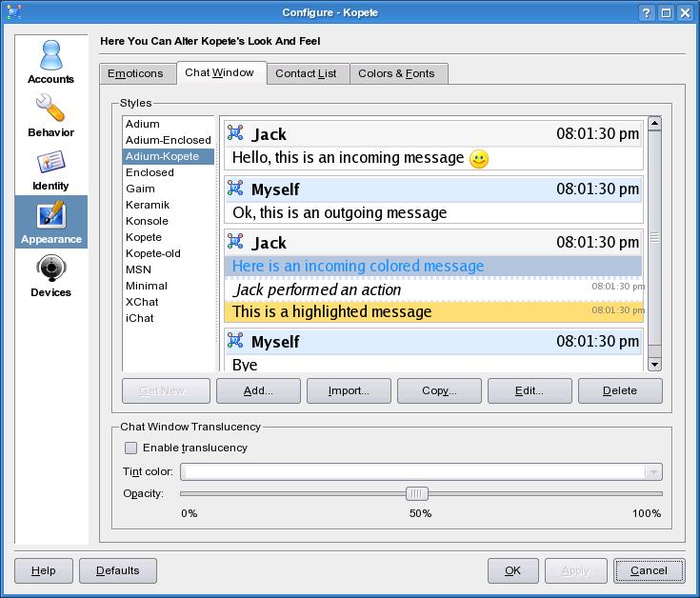
Task: Select the Kopete-old style
Action: (169, 253)
